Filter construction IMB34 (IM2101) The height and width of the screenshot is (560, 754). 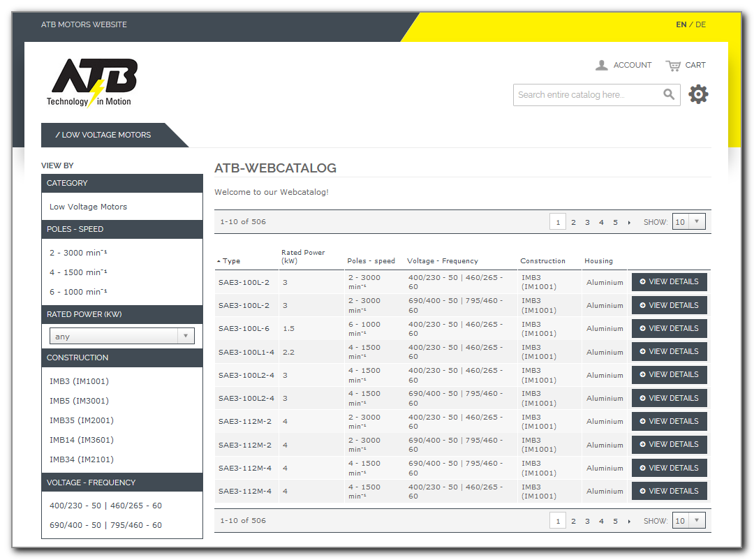coord(81,459)
